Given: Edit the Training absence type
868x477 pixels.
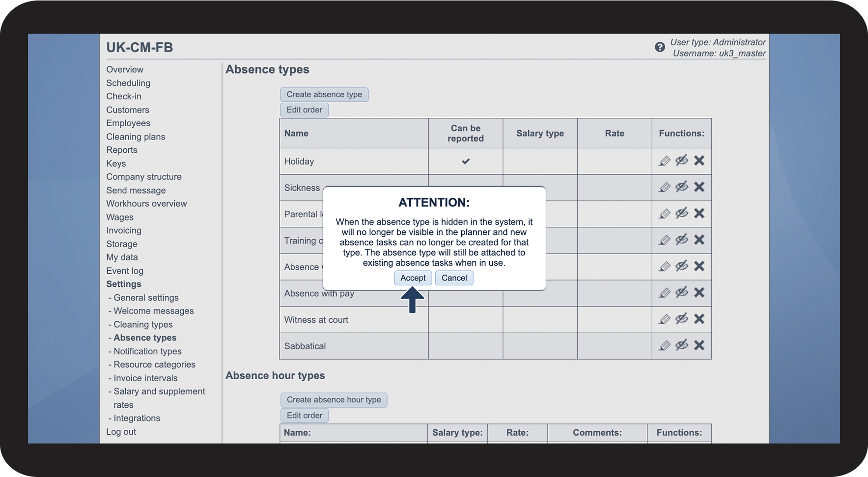Looking at the screenshot, I should [x=665, y=240].
